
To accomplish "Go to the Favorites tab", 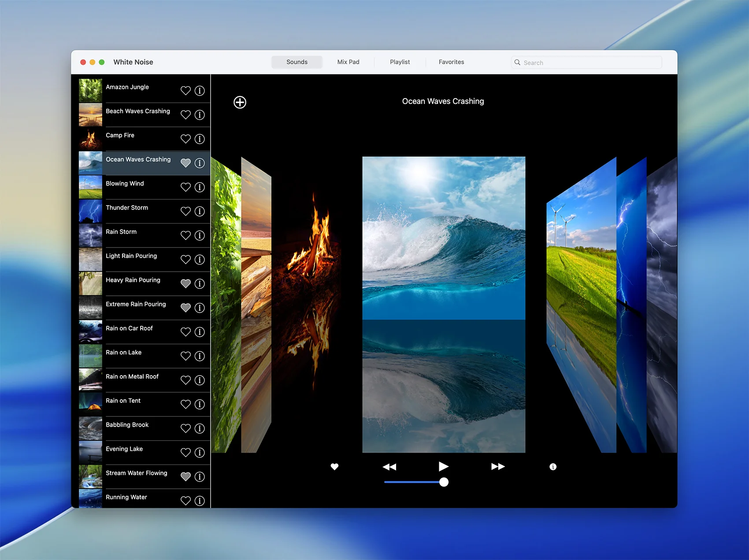I will tap(451, 62).
